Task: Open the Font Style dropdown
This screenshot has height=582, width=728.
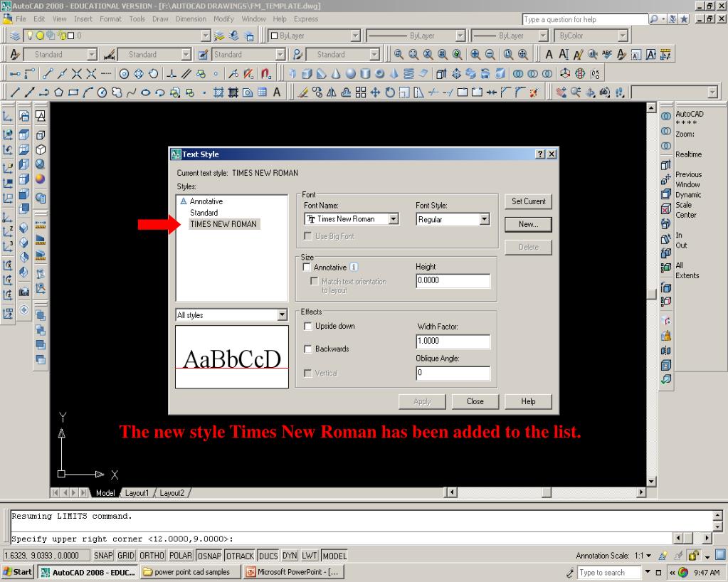Action: (484, 219)
